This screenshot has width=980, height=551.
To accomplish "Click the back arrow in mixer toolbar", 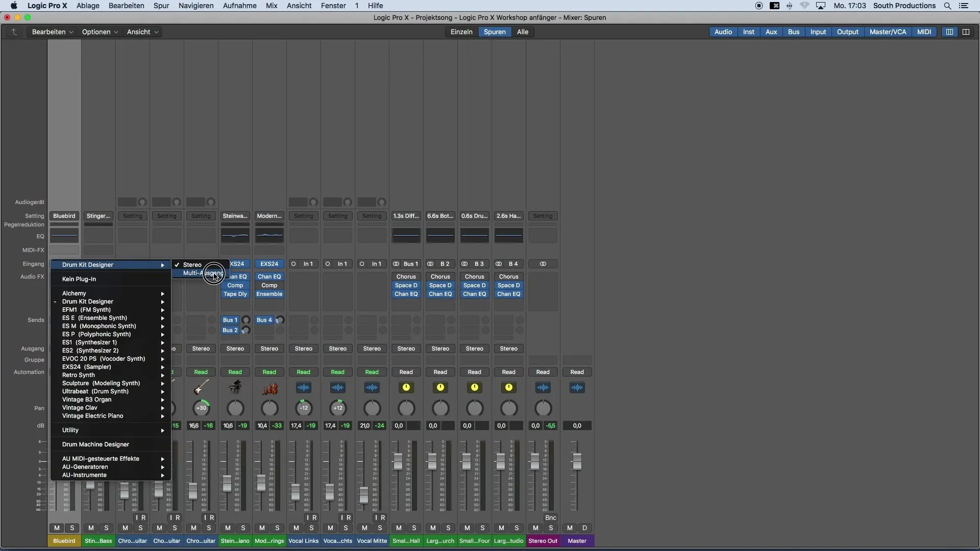I will 14,32.
